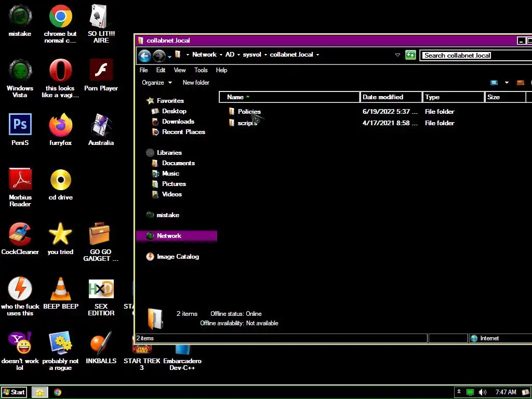
Task: Sort by the Type column header
Action: [453, 97]
